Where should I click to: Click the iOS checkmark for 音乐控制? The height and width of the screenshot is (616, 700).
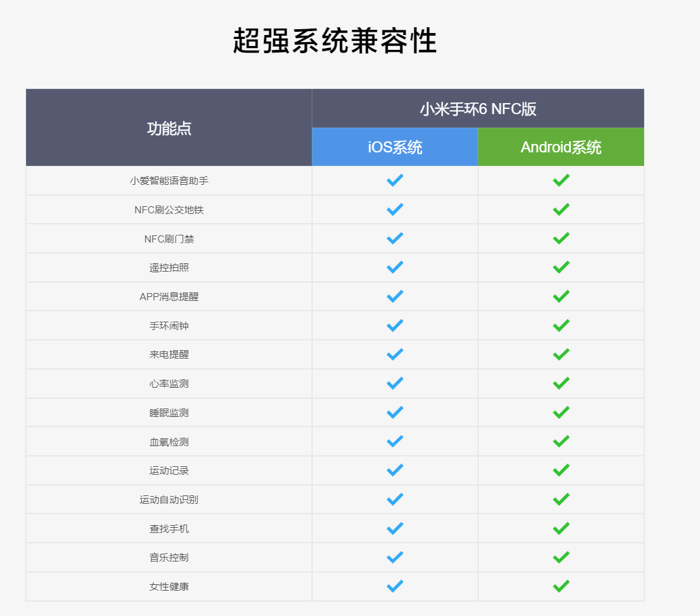[394, 557]
